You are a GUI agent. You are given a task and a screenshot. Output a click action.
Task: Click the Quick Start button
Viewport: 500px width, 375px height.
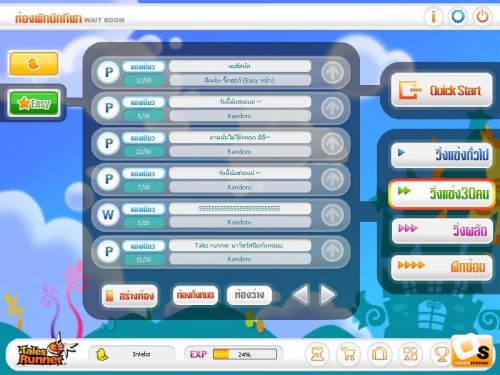(442, 90)
